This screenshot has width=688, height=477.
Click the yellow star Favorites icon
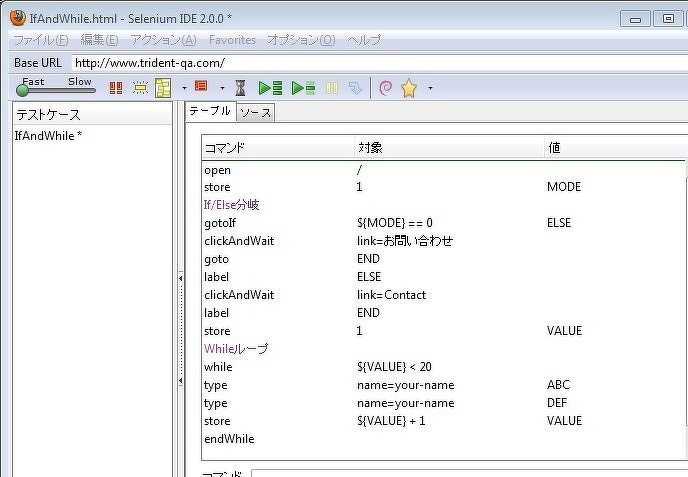pos(409,88)
